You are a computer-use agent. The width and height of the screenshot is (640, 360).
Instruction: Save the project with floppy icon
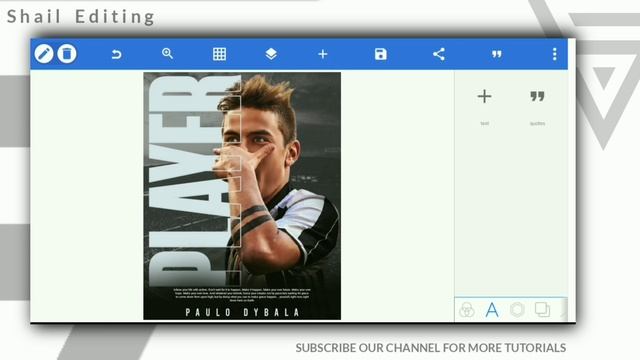coord(381,54)
